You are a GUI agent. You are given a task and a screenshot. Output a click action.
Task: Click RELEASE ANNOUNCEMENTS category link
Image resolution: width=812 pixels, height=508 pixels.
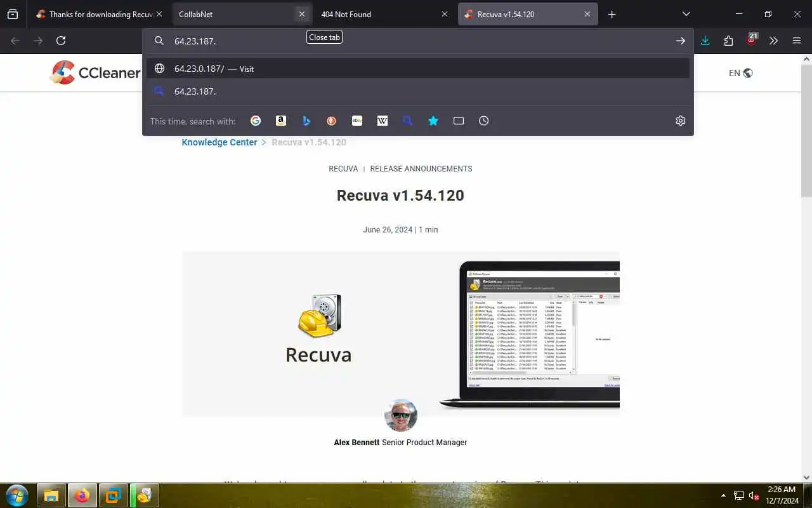(x=421, y=169)
